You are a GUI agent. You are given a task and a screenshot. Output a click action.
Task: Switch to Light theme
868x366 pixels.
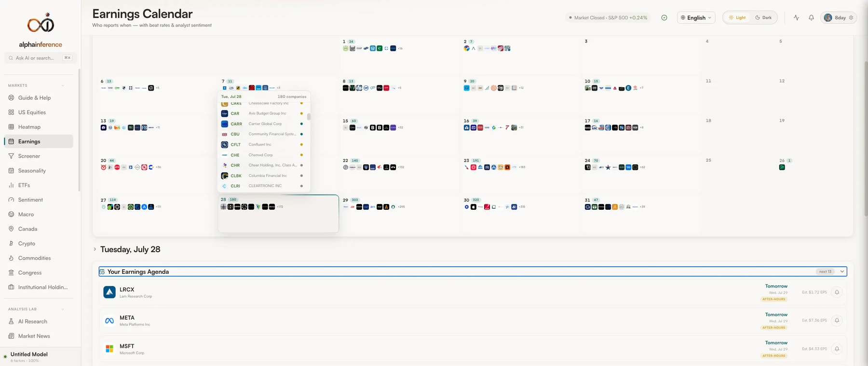click(x=737, y=18)
